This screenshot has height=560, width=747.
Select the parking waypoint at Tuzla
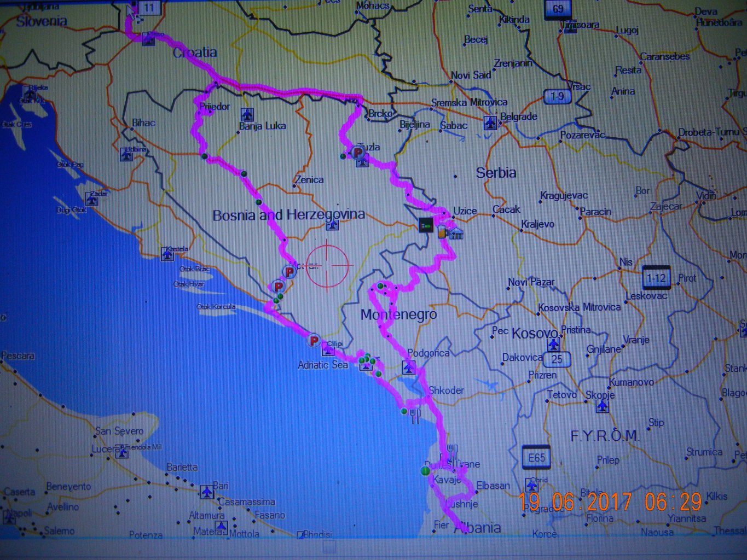pos(358,152)
